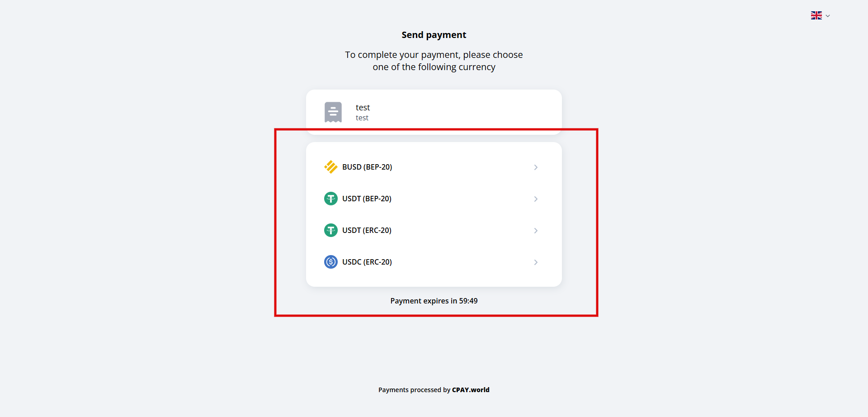Select BUSD (BEP-20) currency option
The height and width of the screenshot is (417, 868).
coord(367,167)
